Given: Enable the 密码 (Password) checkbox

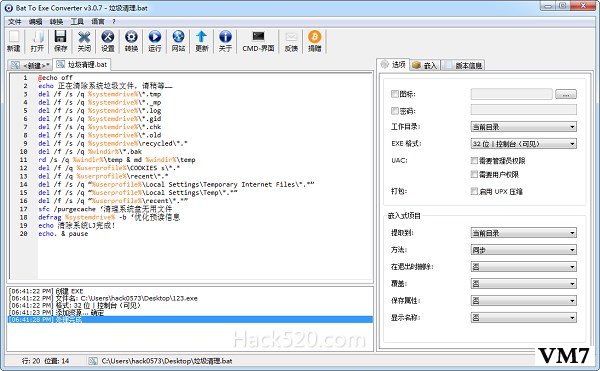Looking at the screenshot, I should coord(395,111).
